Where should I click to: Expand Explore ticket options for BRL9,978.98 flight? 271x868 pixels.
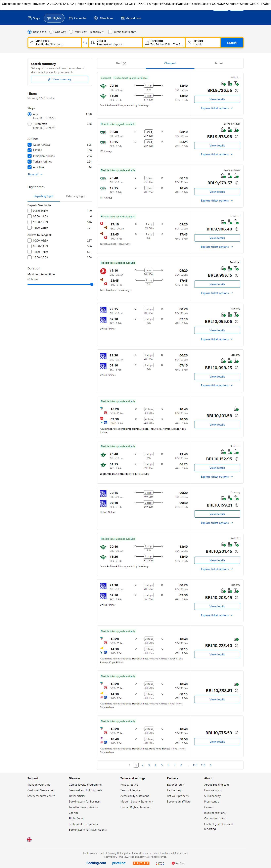pos(217,155)
